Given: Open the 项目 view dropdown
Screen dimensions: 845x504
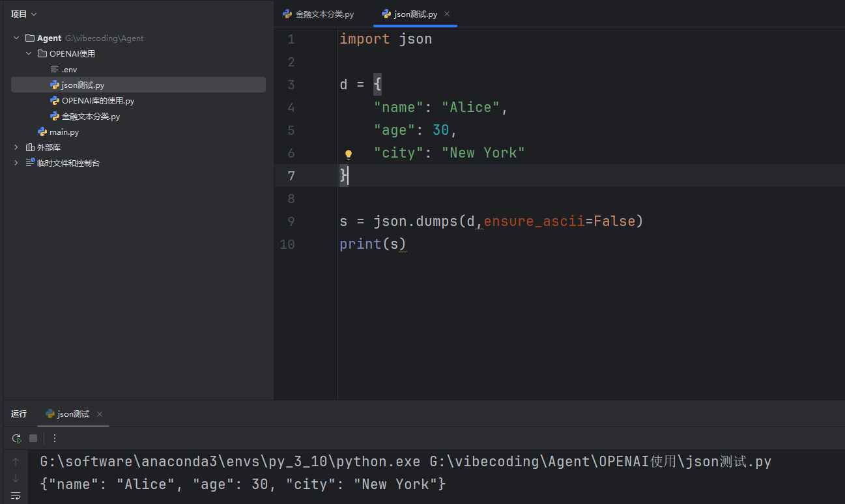Looking at the screenshot, I should (24, 14).
